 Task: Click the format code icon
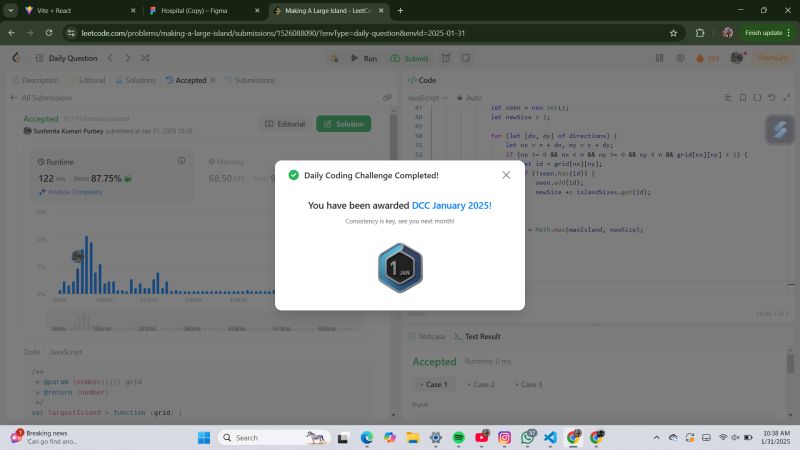click(x=728, y=97)
